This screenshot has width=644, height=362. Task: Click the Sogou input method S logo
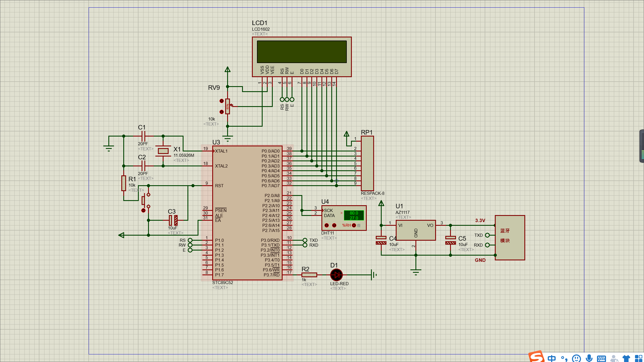click(x=536, y=356)
